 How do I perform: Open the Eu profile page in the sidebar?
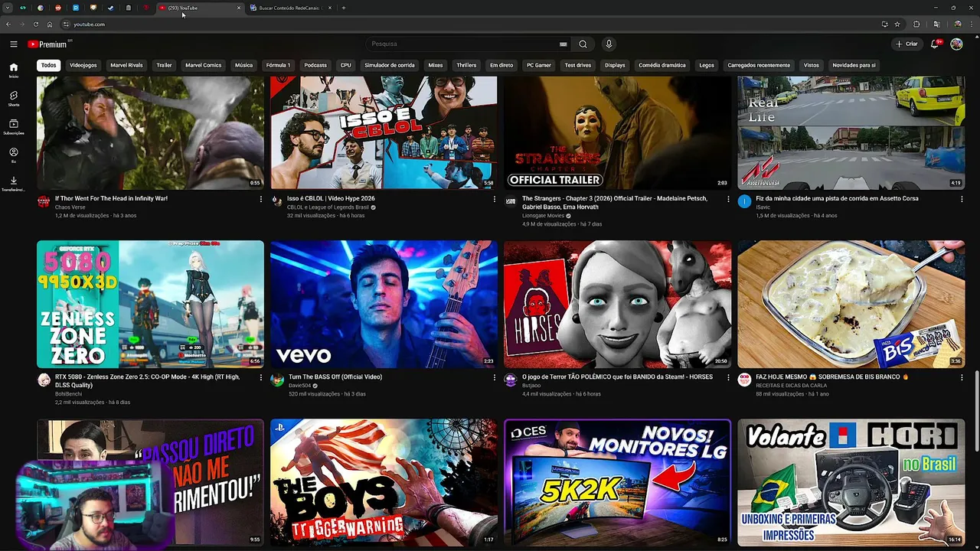(x=14, y=155)
